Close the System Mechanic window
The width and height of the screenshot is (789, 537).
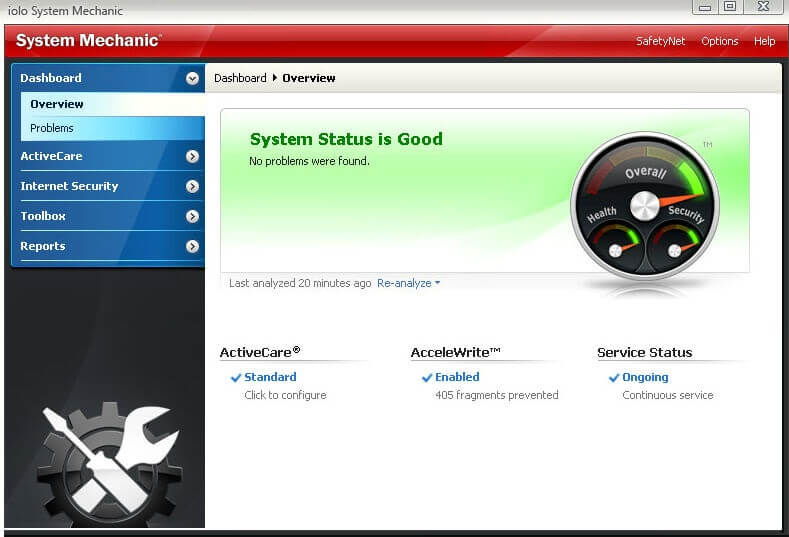(763, 7)
